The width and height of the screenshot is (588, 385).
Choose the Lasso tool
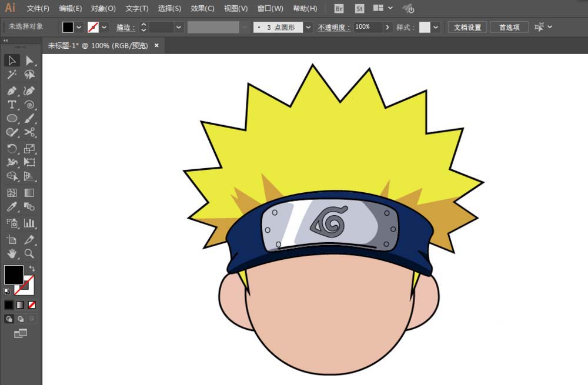click(x=29, y=75)
